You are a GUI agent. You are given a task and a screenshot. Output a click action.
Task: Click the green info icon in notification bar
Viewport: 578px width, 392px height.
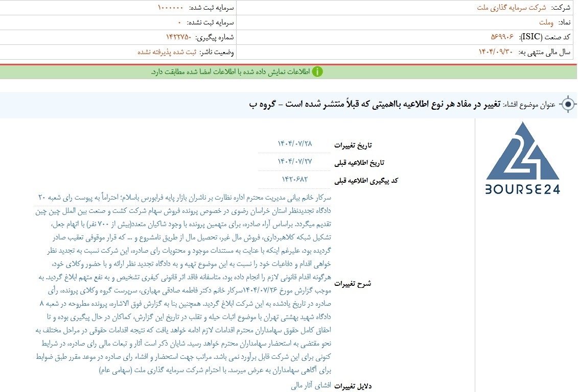(317, 71)
